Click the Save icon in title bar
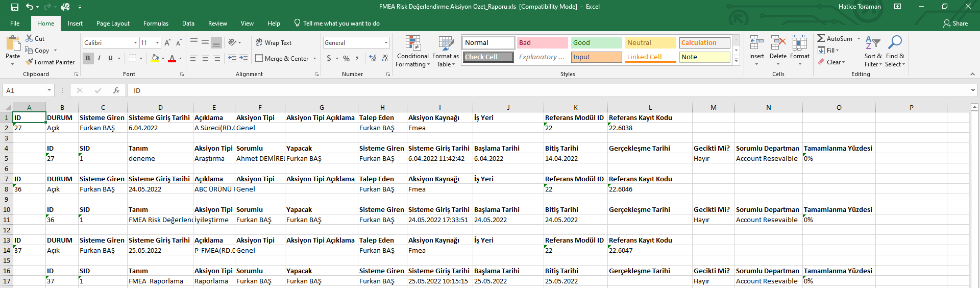 (x=14, y=7)
